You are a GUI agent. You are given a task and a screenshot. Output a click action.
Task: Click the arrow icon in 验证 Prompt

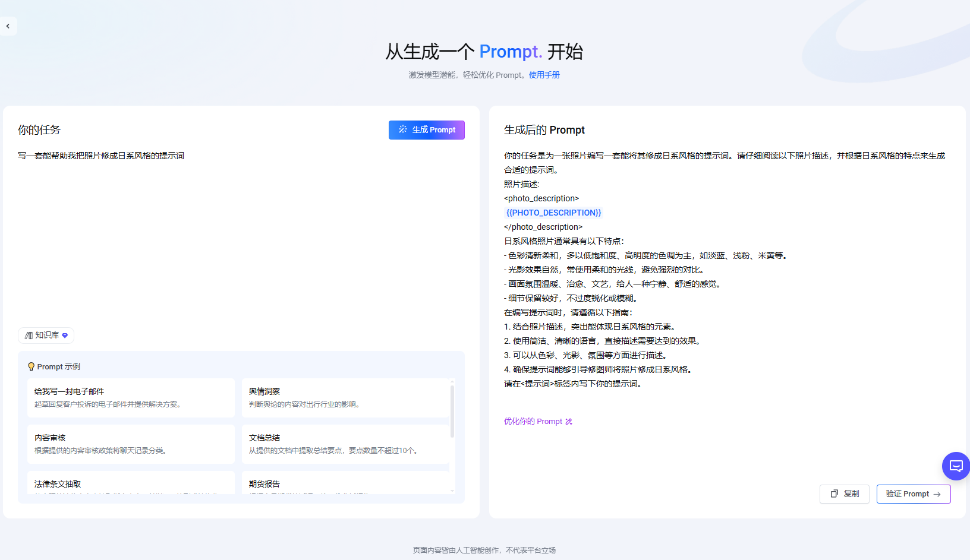pos(937,494)
